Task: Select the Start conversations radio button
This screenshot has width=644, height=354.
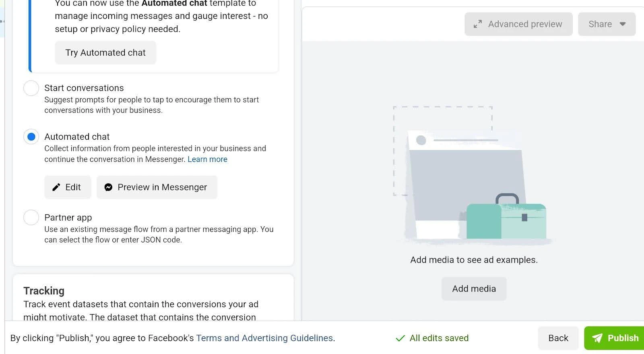Action: 31,88
